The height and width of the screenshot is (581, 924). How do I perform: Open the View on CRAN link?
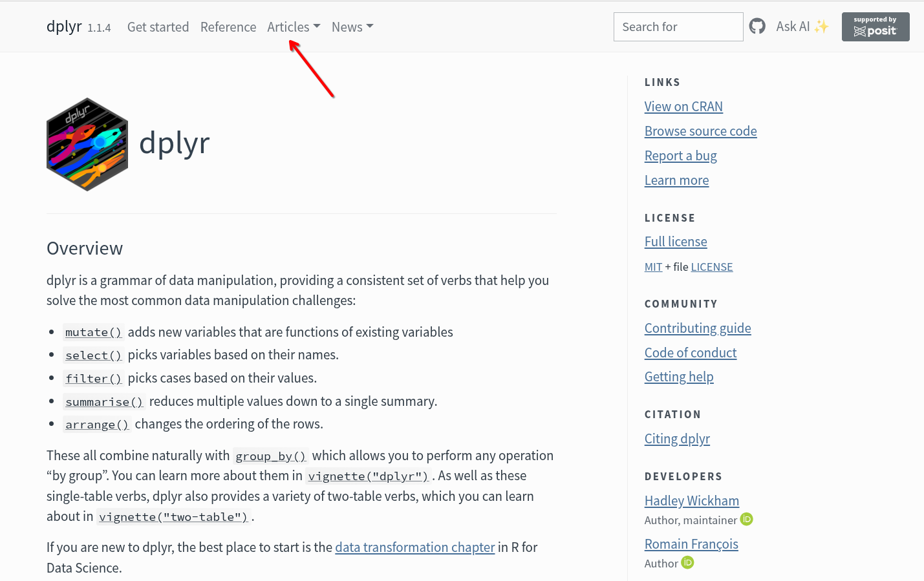click(683, 107)
